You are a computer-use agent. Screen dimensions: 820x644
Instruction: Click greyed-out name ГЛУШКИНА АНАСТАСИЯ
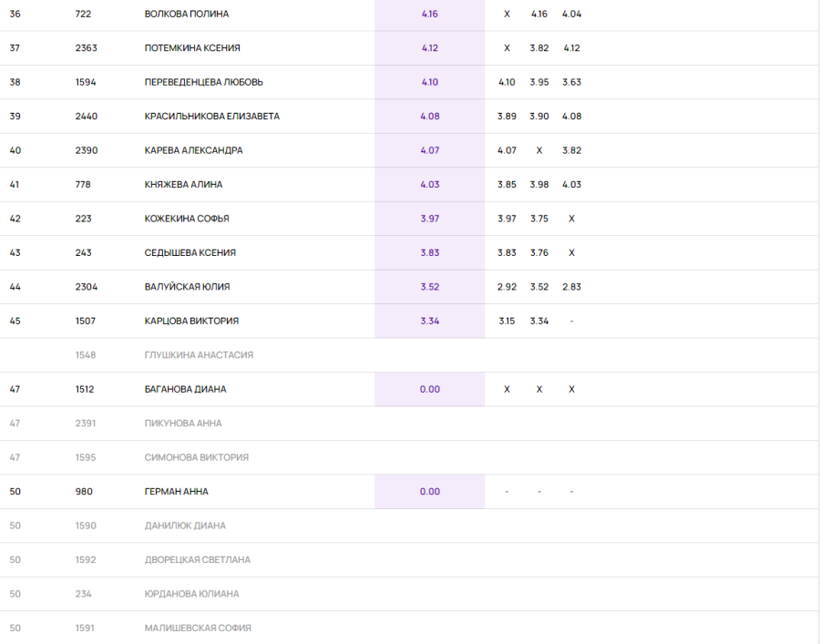[199, 355]
